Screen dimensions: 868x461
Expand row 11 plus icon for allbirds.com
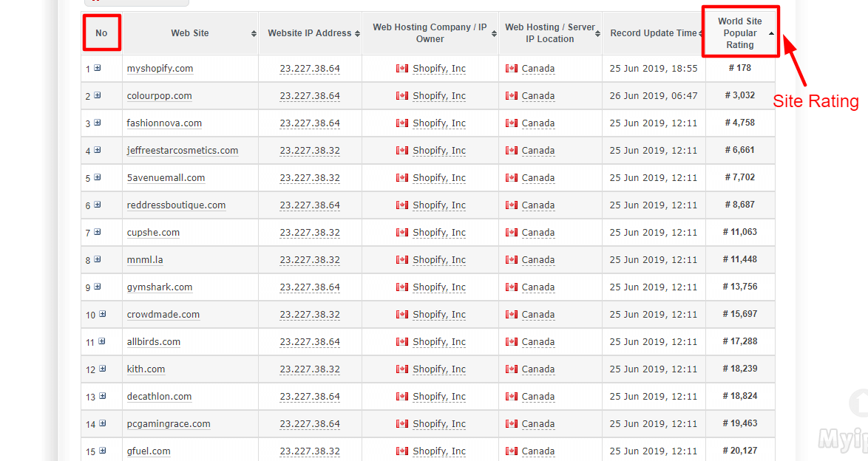[x=102, y=341]
